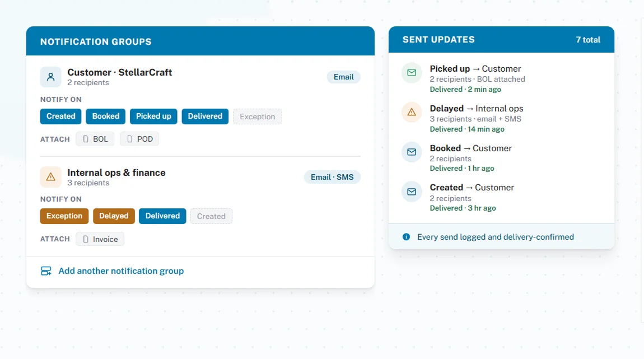644x359 pixels.
Task: Toggle Exception trigger for Internal ops
Action: click(64, 216)
